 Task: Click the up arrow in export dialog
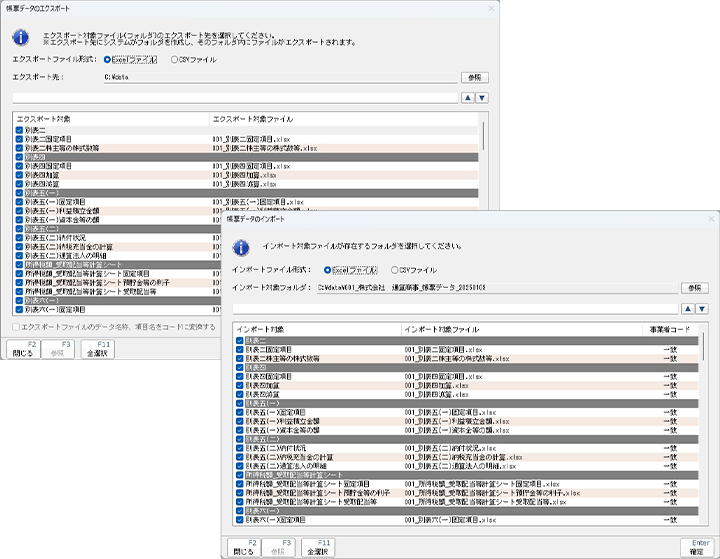467,98
